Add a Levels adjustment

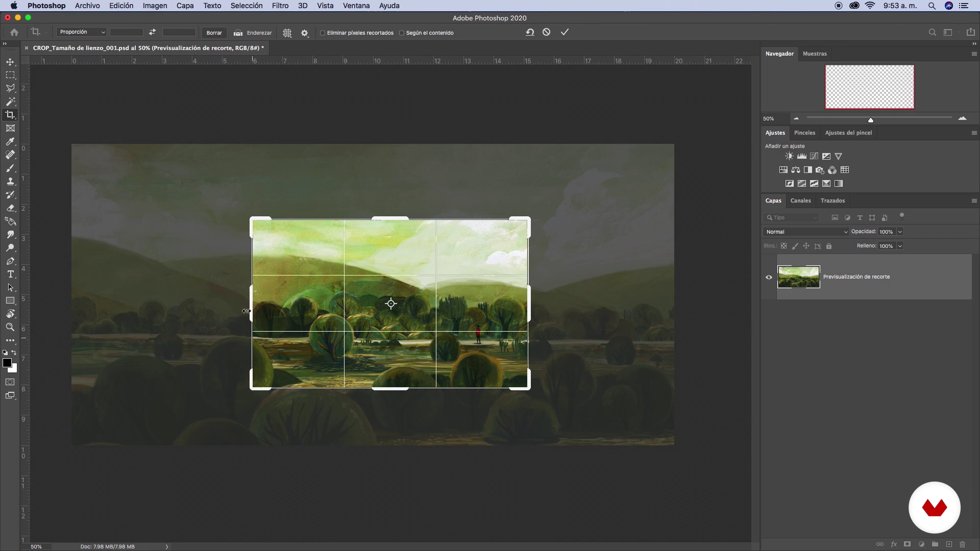802,156
